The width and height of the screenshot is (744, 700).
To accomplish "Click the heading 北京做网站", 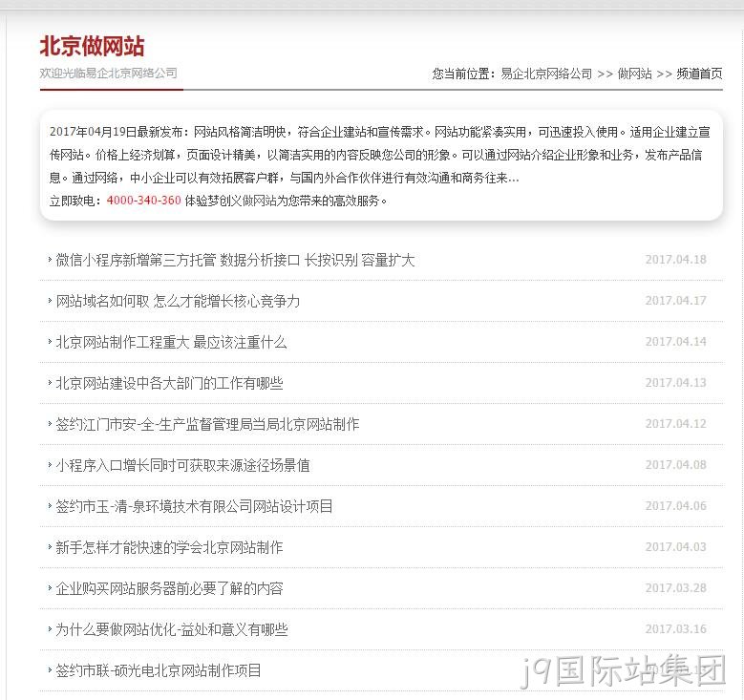I will coord(92,47).
